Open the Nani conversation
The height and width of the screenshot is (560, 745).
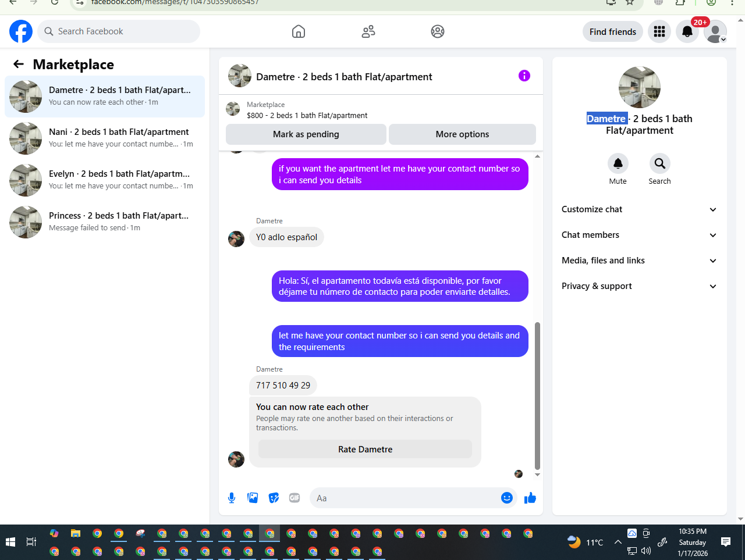coord(105,138)
